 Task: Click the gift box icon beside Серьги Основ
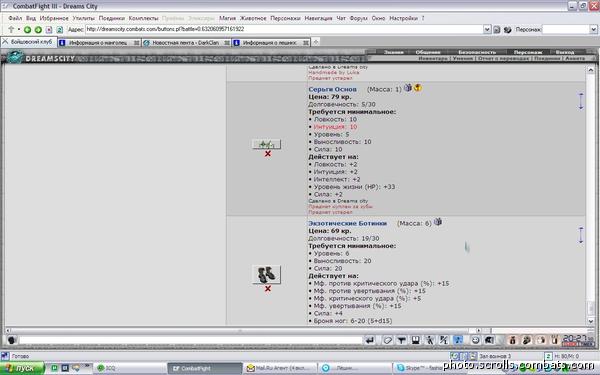tap(408, 88)
